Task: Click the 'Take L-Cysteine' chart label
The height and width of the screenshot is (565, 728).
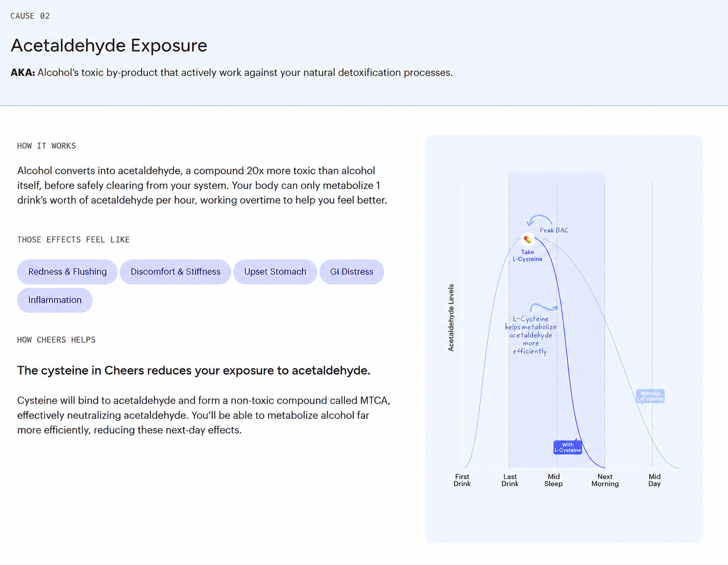Action: [527, 256]
